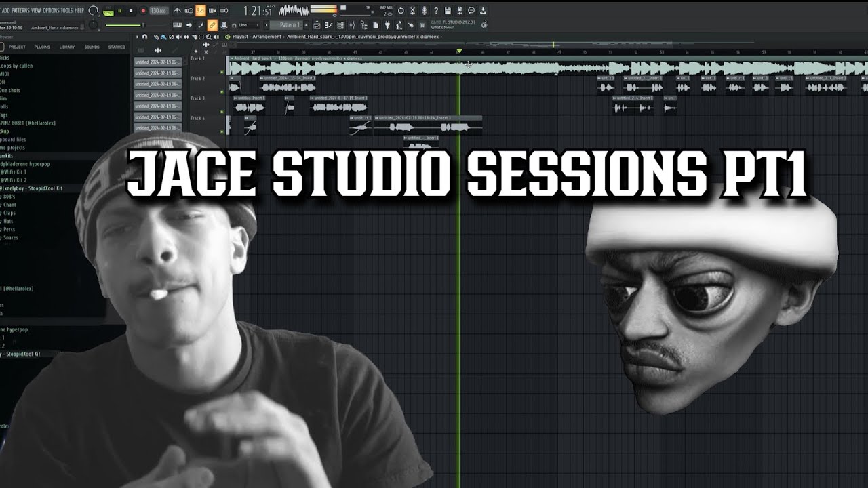Pause playback in the transport bar
The width and height of the screenshot is (868, 488).
120,11
